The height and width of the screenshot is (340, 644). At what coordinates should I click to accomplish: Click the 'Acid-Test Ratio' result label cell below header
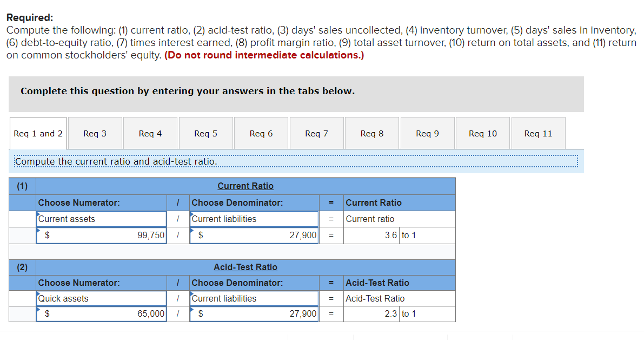[399, 298]
